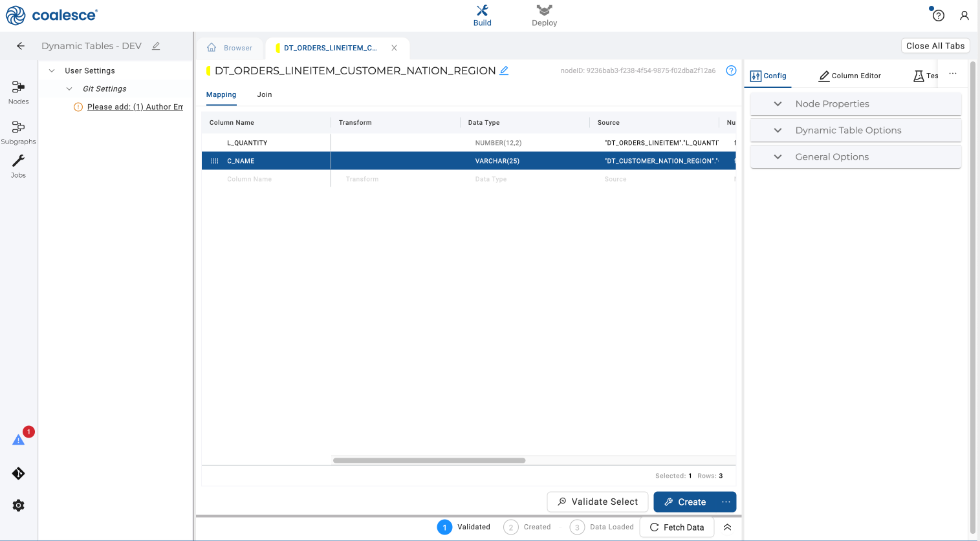
Task: Go back using the left arrow
Action: (x=21, y=46)
